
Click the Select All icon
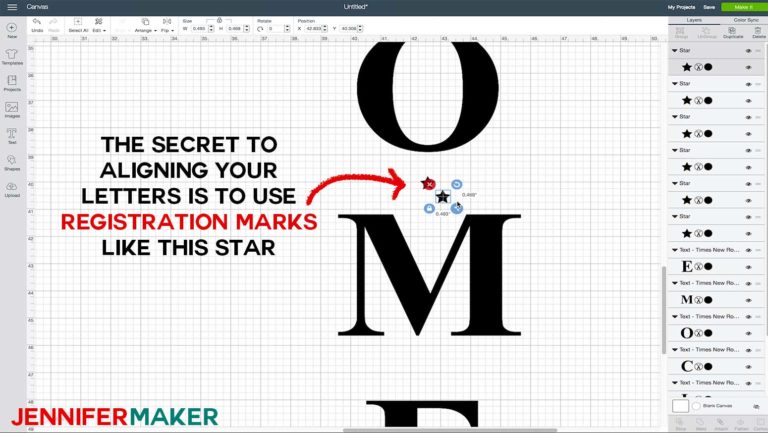78,22
